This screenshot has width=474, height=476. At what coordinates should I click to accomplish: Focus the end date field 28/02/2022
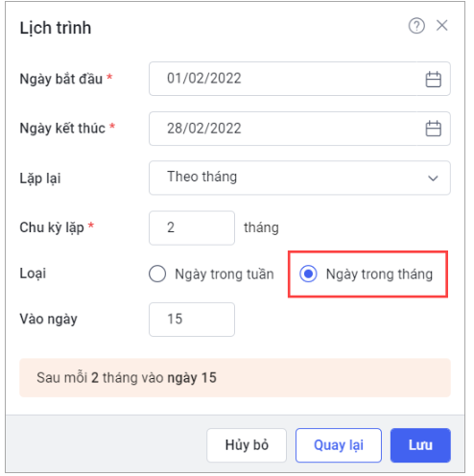click(299, 129)
